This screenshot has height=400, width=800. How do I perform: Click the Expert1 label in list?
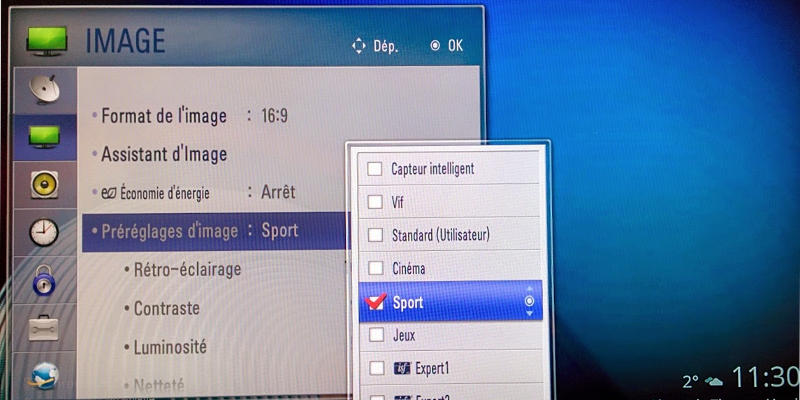[x=432, y=368]
